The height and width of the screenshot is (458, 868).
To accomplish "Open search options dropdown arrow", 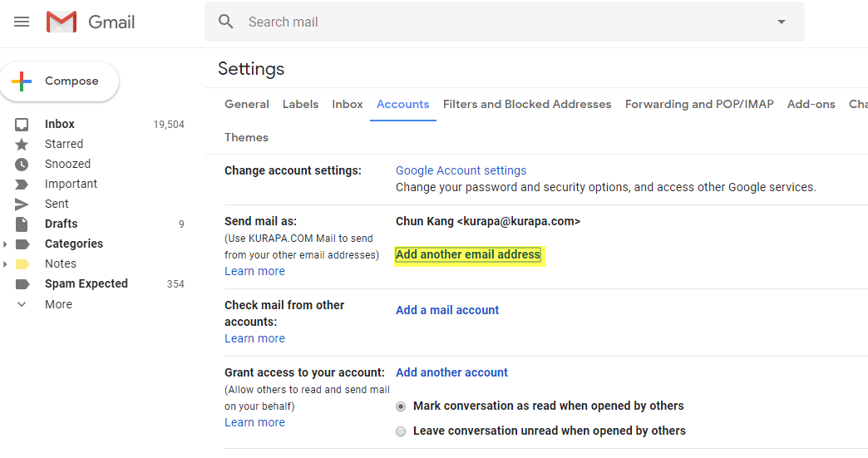I will [x=781, y=22].
